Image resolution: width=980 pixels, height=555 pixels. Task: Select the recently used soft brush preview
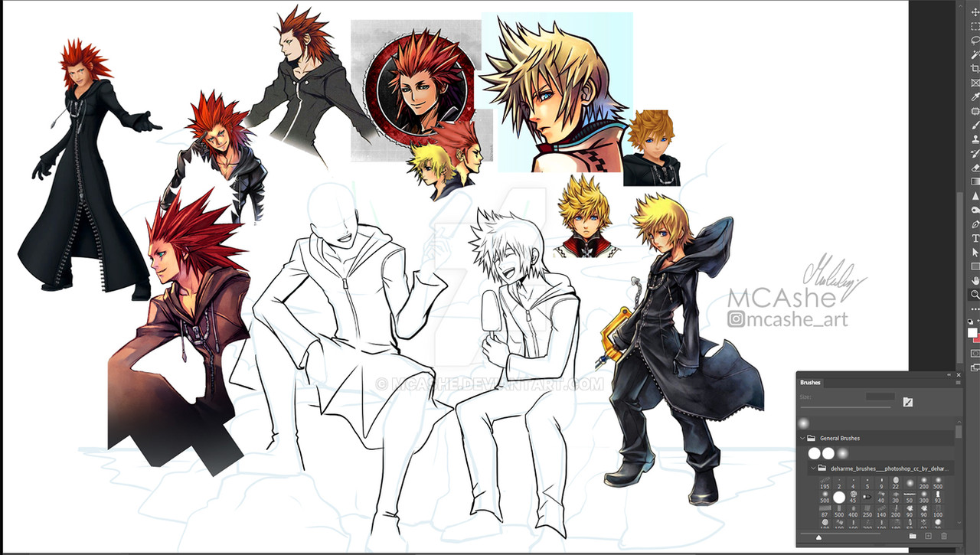tap(803, 423)
